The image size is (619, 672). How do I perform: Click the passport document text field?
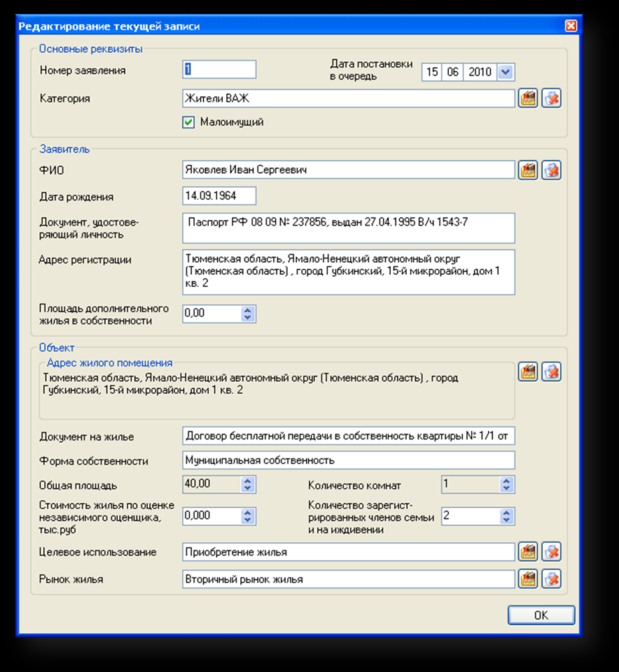(x=349, y=228)
